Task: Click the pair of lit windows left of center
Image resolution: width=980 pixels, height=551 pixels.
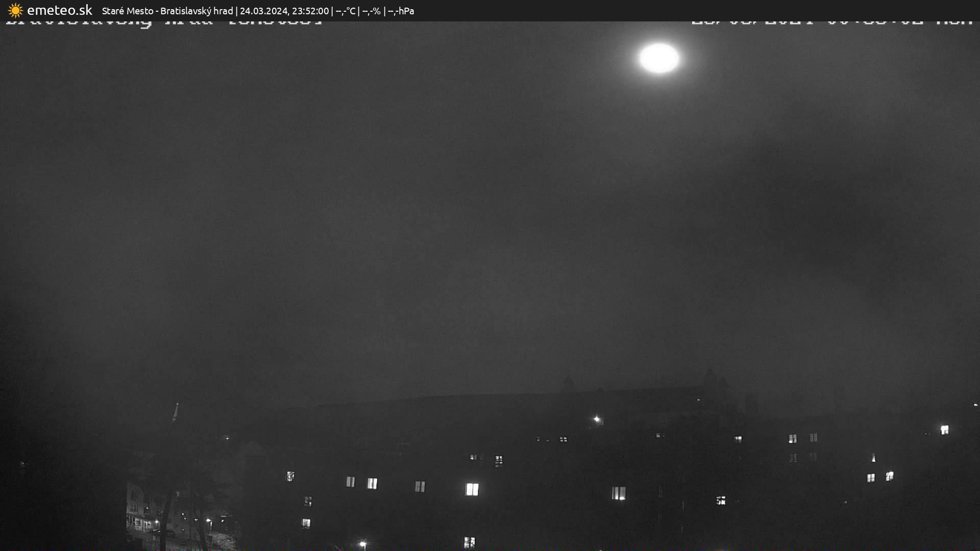Action: (361, 483)
